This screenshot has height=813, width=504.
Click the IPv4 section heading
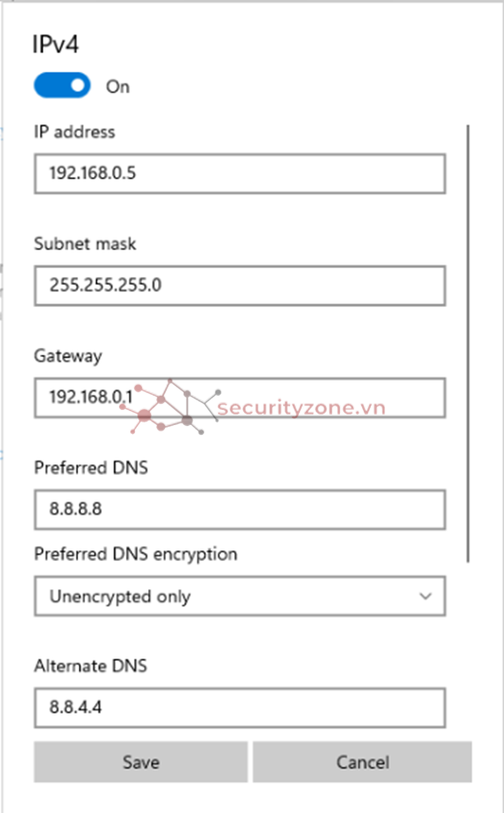(x=56, y=44)
